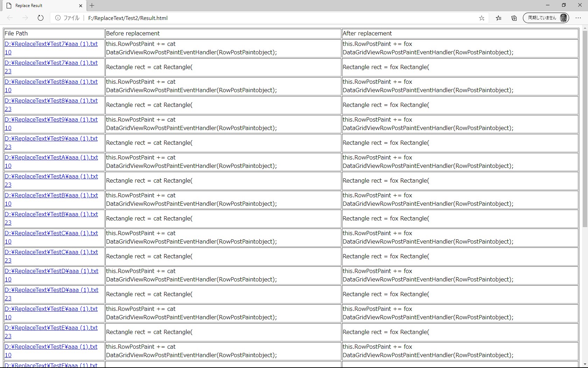Click the browser forward arrow

(x=25, y=18)
